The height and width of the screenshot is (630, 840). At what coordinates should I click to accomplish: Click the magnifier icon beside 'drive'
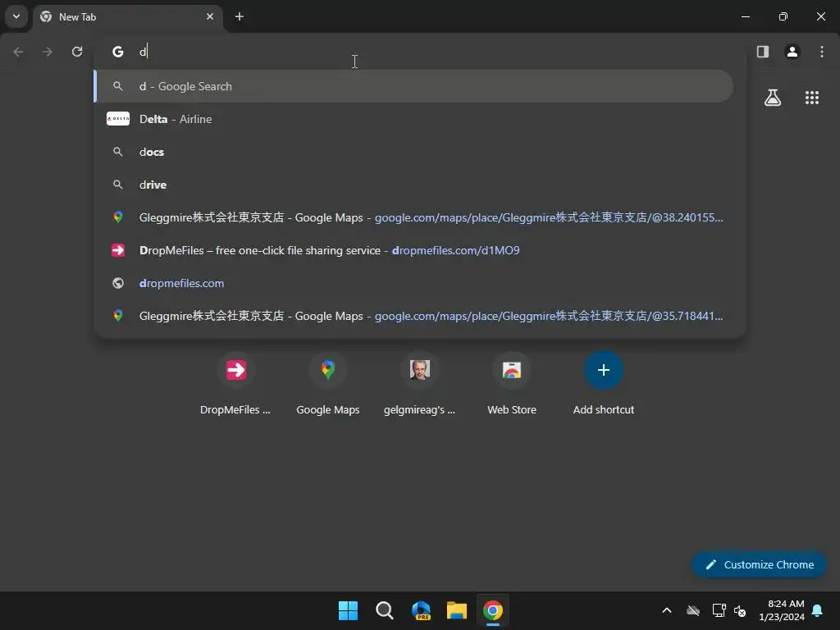118,185
